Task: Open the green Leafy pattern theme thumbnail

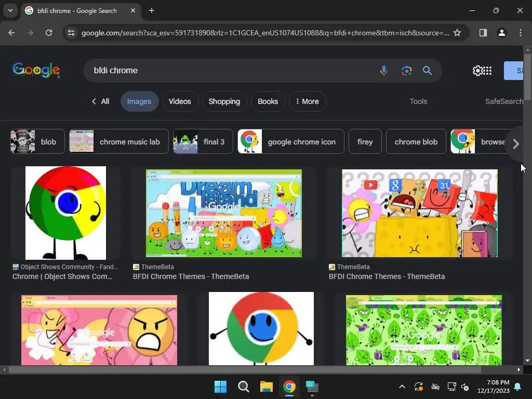Action: (x=424, y=330)
